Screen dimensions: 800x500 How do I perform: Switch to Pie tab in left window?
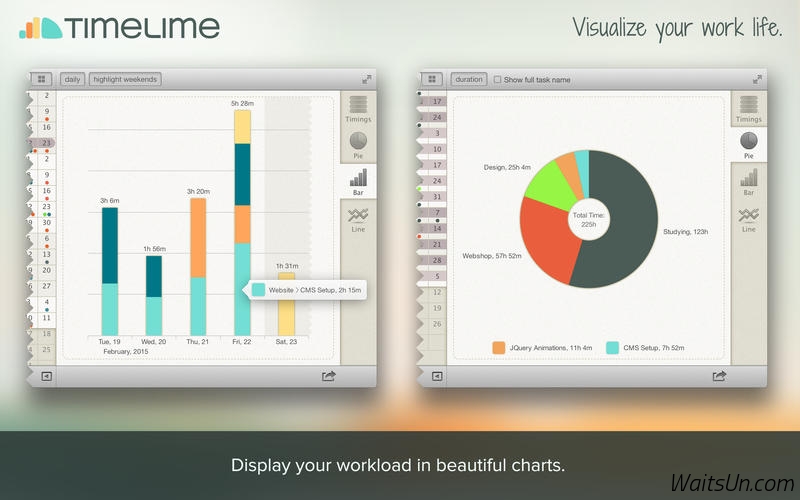358,145
